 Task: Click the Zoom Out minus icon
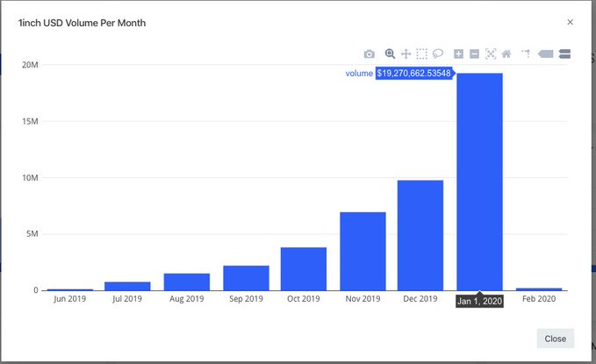(474, 54)
